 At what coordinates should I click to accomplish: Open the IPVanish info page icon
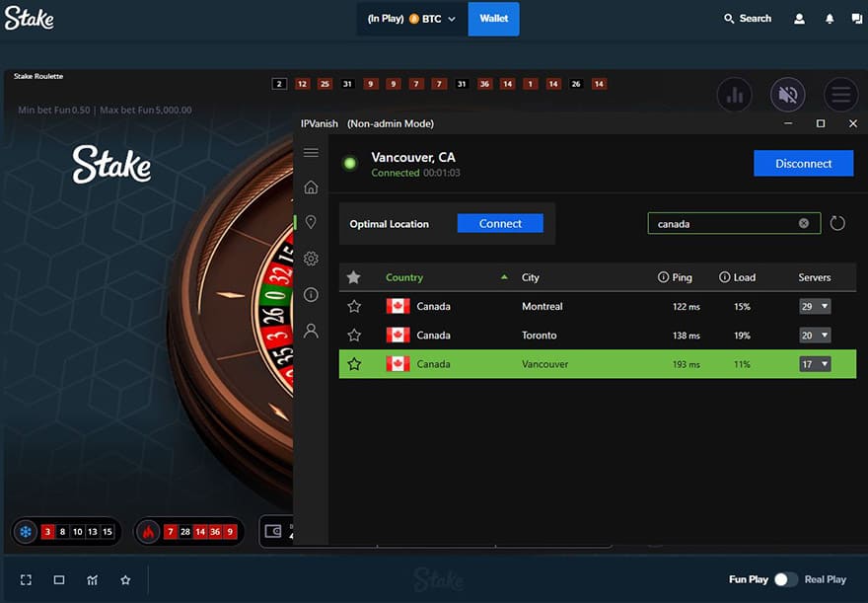coord(311,294)
